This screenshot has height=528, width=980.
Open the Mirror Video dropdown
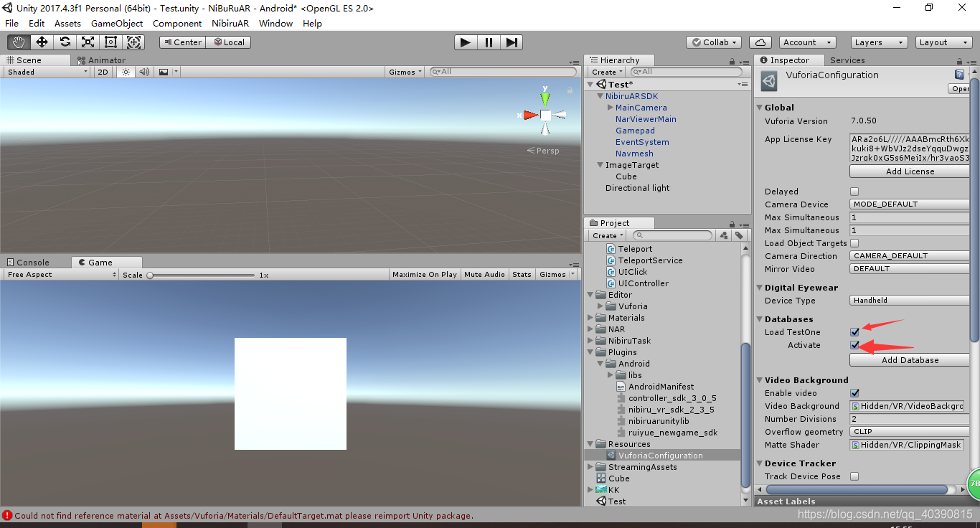coord(910,269)
